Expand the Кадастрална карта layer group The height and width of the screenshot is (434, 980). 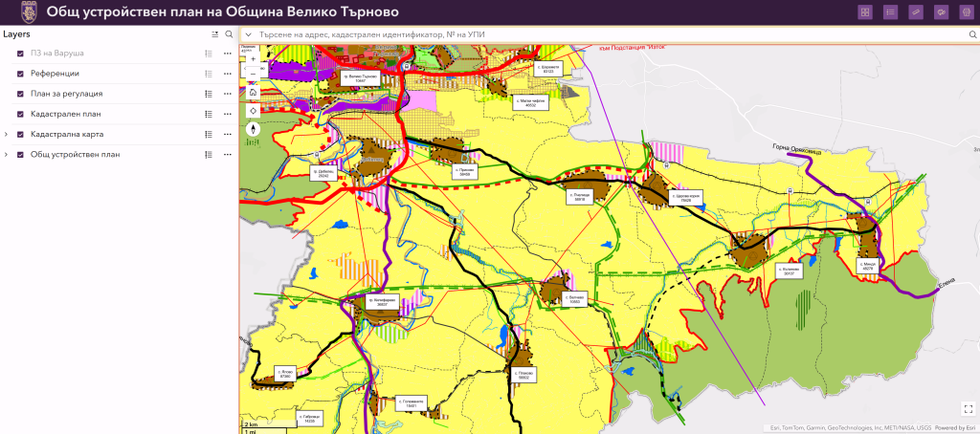(7, 134)
